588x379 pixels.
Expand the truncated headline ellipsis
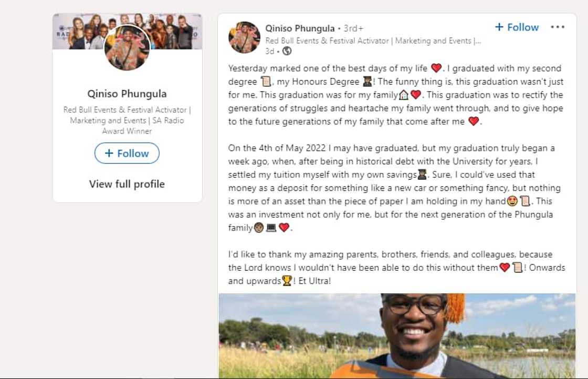point(478,40)
